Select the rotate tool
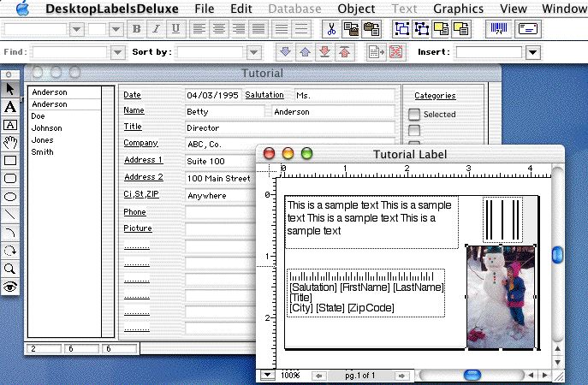 pyautogui.click(x=10, y=251)
